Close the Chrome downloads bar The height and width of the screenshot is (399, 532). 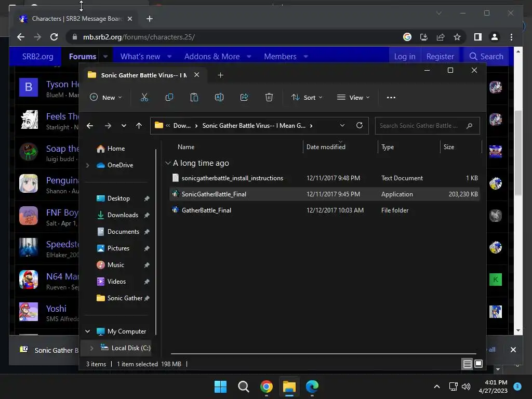[513, 350]
